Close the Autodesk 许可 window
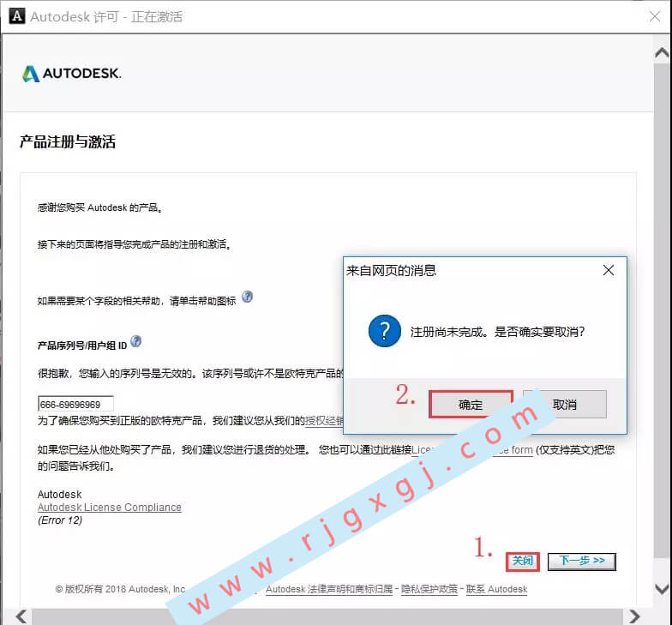The height and width of the screenshot is (625, 672). pos(655,17)
